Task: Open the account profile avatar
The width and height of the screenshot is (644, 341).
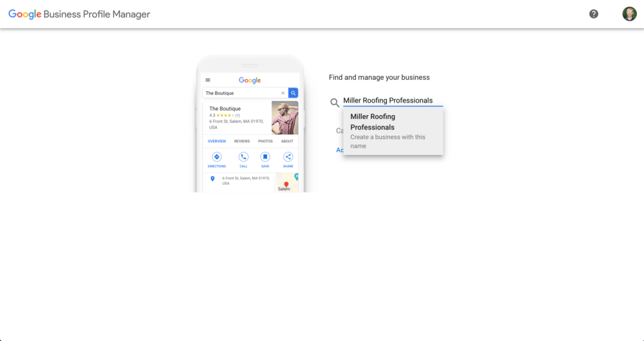Action: (629, 14)
